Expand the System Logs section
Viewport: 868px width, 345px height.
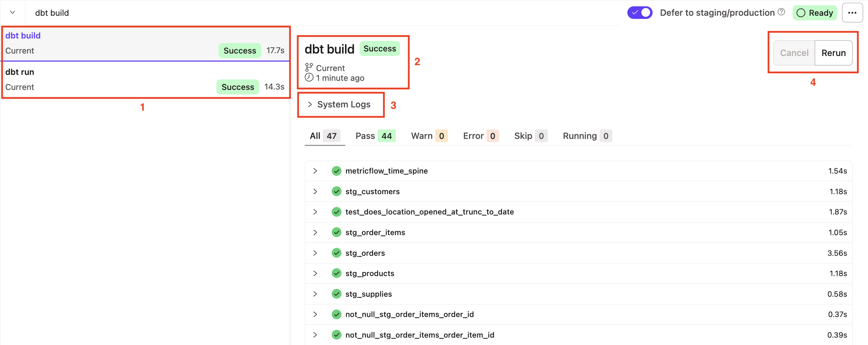339,105
